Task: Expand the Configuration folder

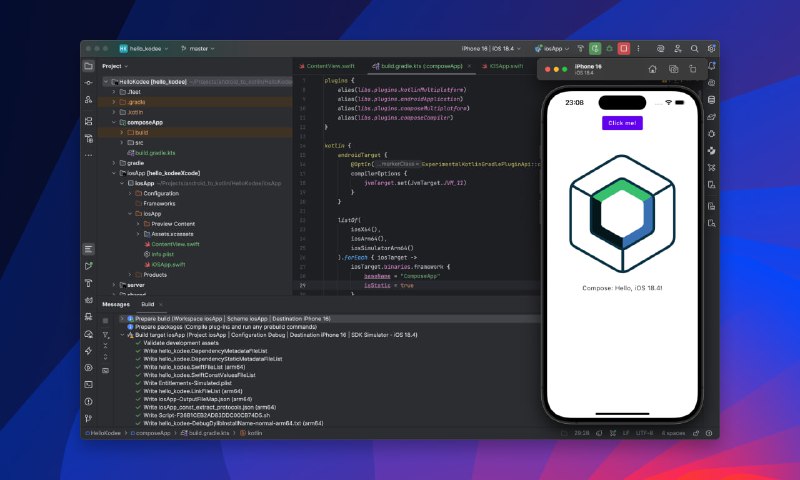Action: 130,193
